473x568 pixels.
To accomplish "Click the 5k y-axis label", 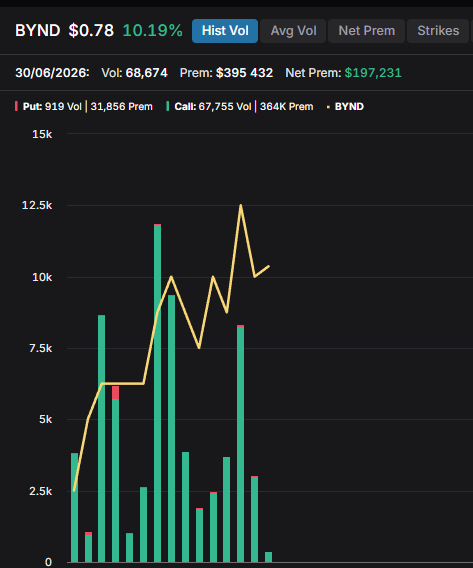I will (x=46, y=419).
